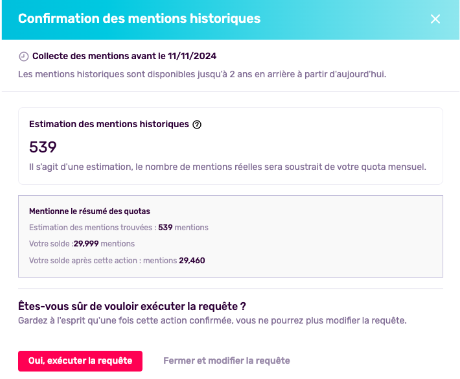Click the dialog title Confirmation des mentions historiques
The width and height of the screenshot is (460, 379).
point(139,19)
